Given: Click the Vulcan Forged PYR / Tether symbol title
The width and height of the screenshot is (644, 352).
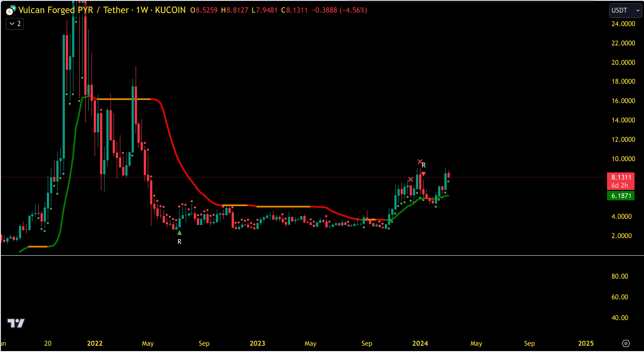Looking at the screenshot, I should [x=74, y=10].
